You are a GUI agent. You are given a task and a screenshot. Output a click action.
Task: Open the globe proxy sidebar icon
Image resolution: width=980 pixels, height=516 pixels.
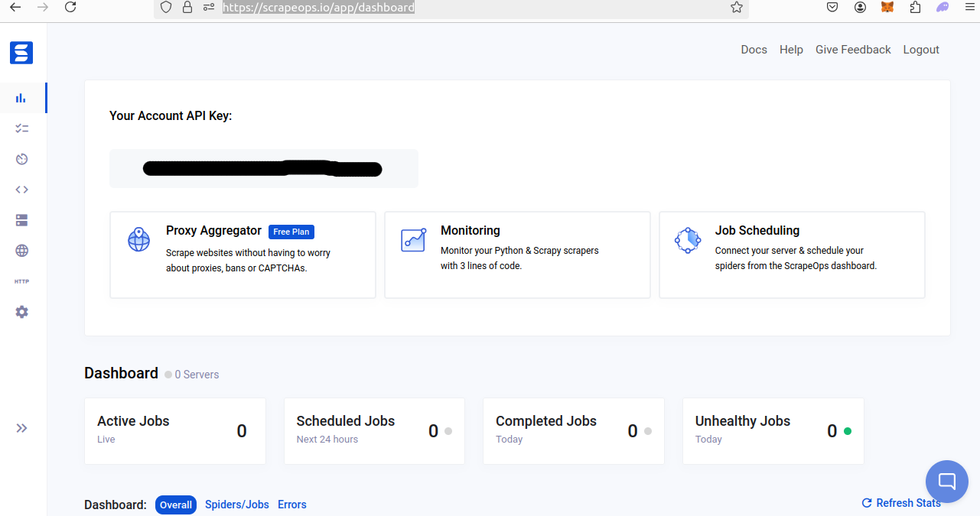pyautogui.click(x=21, y=251)
